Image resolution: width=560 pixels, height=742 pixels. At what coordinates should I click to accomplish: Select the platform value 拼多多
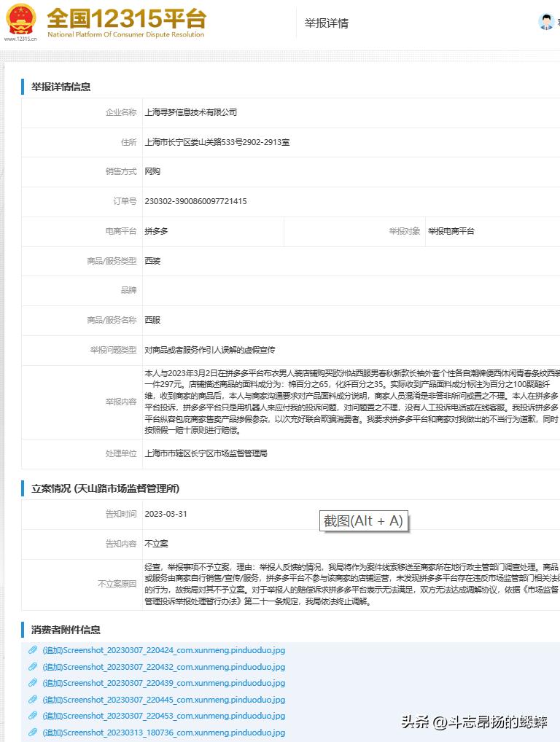[x=156, y=231]
